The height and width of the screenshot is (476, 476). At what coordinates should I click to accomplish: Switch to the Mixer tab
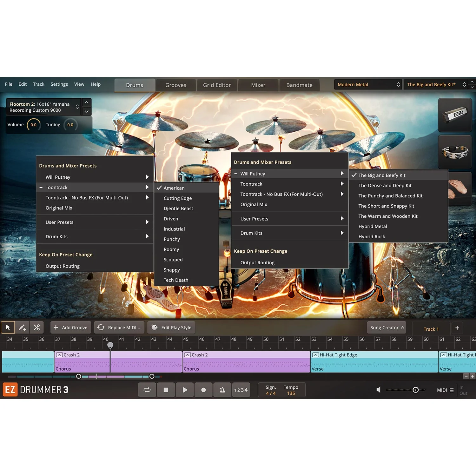tap(258, 85)
